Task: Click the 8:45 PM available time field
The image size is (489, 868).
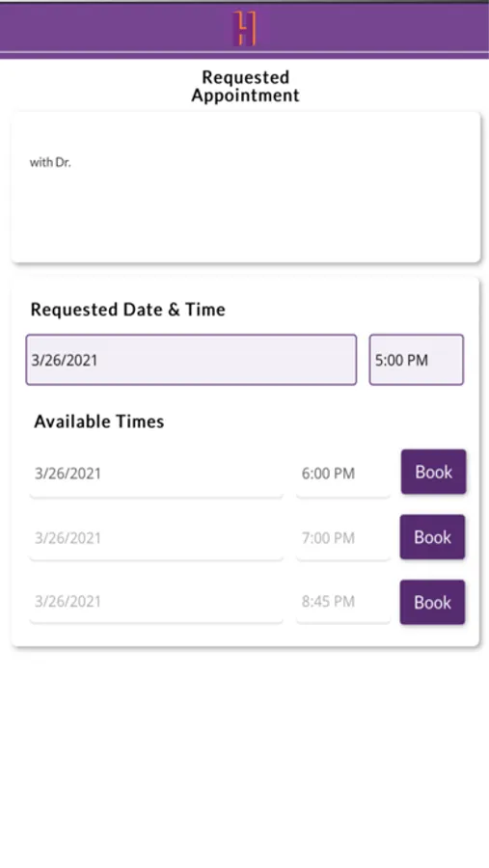Action: click(343, 602)
